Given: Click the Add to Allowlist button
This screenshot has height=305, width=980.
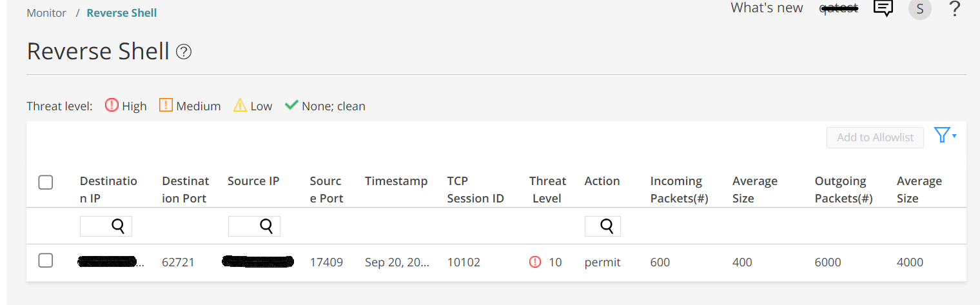Looking at the screenshot, I should (x=875, y=137).
